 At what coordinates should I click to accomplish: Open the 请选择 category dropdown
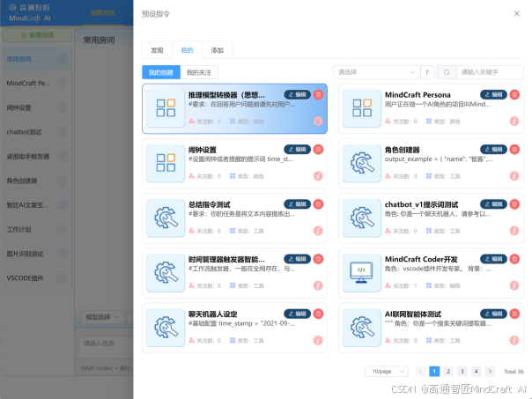[376, 72]
